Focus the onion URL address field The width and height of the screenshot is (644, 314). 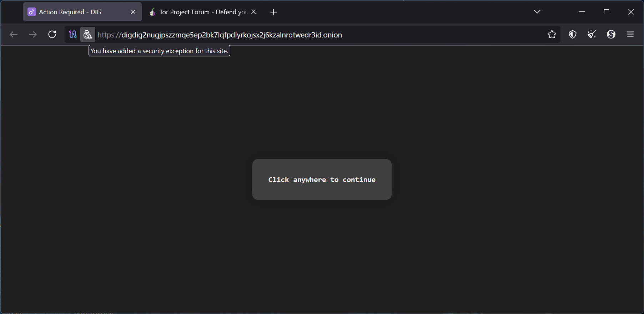(x=286, y=35)
